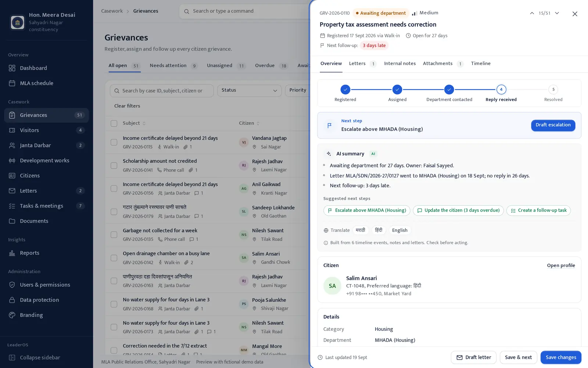Viewport: 588px width, 368px height.
Task: Open Janta Darbar people icon
Action: pyautogui.click(x=12, y=145)
